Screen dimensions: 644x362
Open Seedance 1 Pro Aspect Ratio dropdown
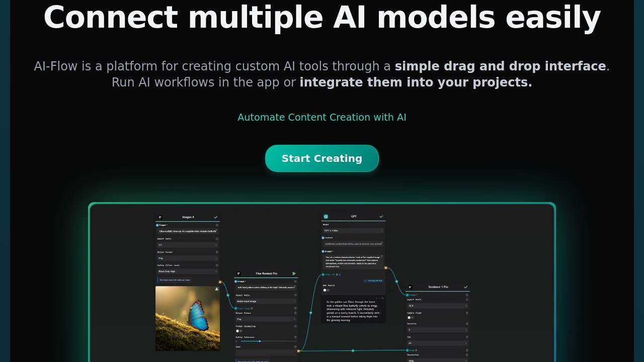(437, 305)
